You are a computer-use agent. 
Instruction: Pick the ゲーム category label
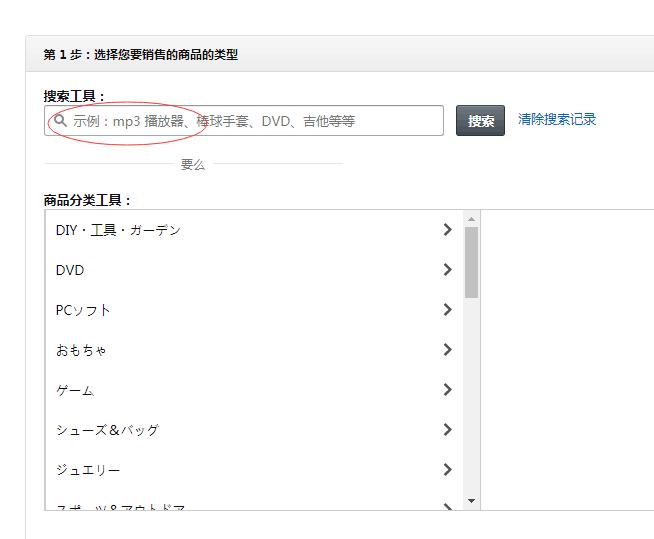pos(75,390)
